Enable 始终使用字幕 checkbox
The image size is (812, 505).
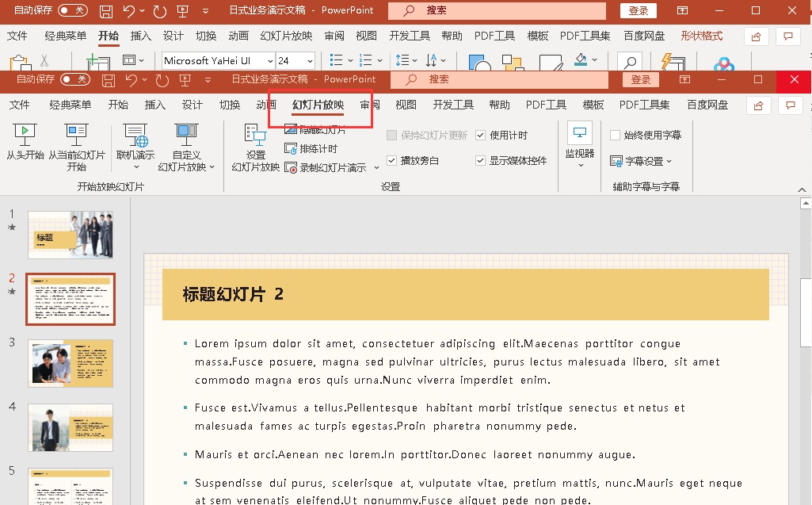[x=616, y=136]
